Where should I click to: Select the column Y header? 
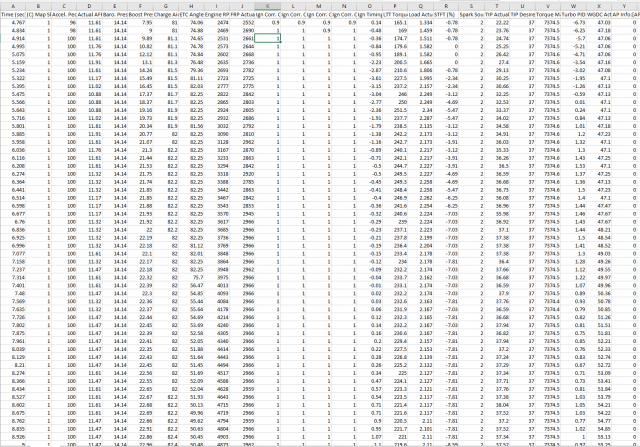click(624, 6)
